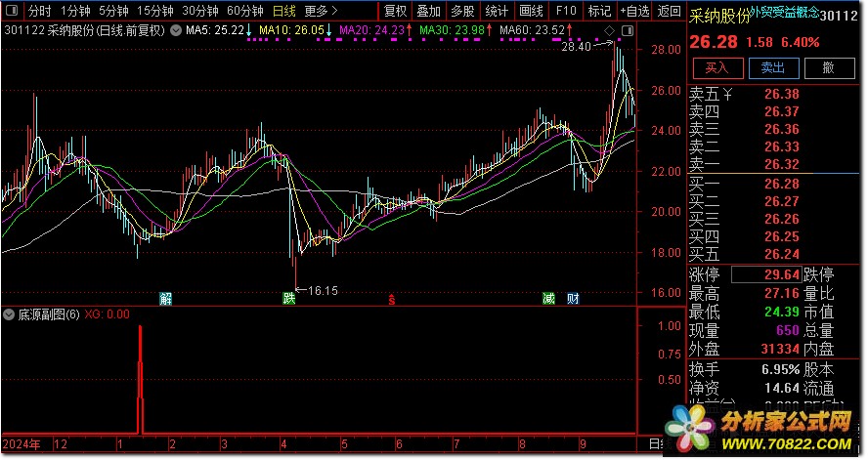Click MA30: 23.98 label

(x=453, y=30)
